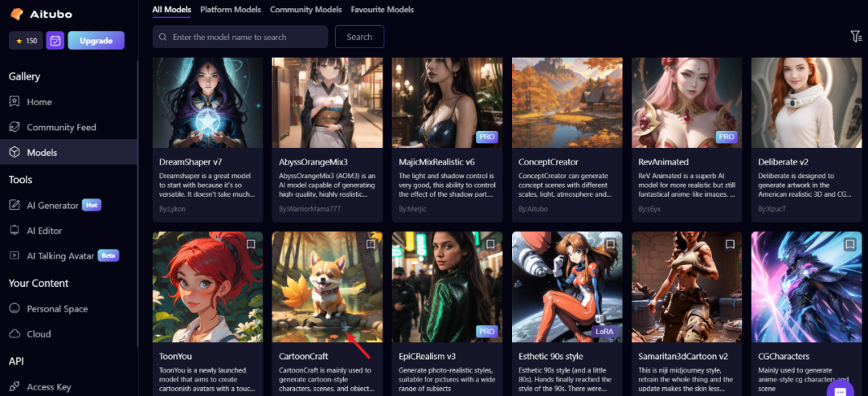The height and width of the screenshot is (396, 868).
Task: Click the author text By:Aitubo
Action: click(x=531, y=210)
